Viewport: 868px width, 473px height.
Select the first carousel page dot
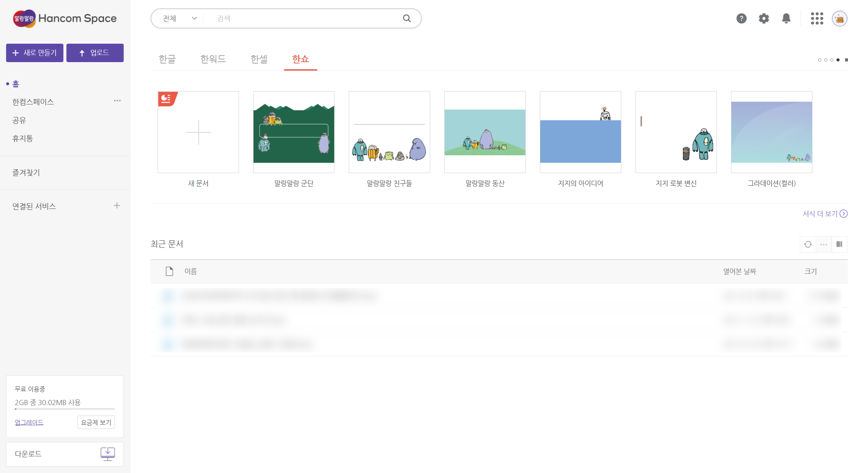click(x=820, y=60)
